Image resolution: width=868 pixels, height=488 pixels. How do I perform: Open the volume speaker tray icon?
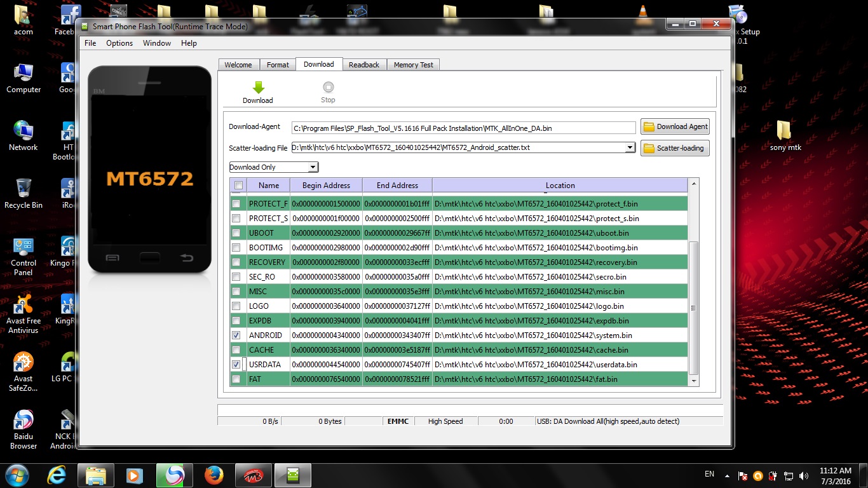pos(804,475)
